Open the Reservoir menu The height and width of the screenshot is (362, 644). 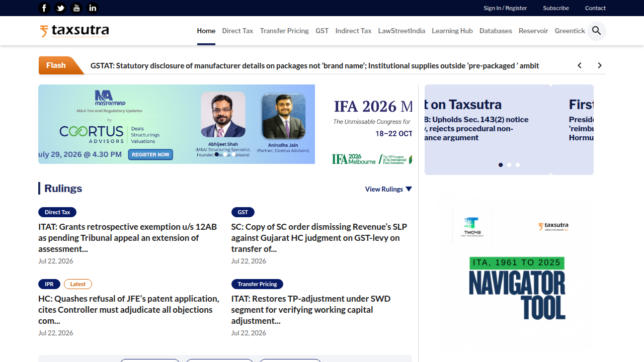tap(533, 31)
